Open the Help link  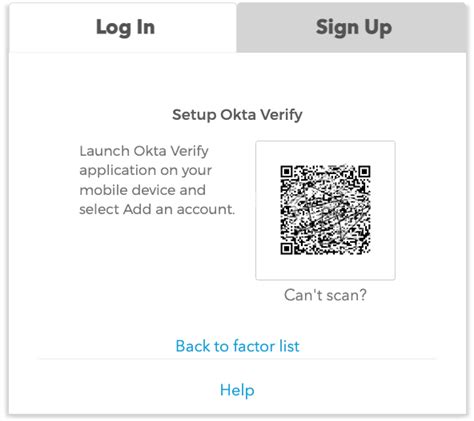(237, 390)
